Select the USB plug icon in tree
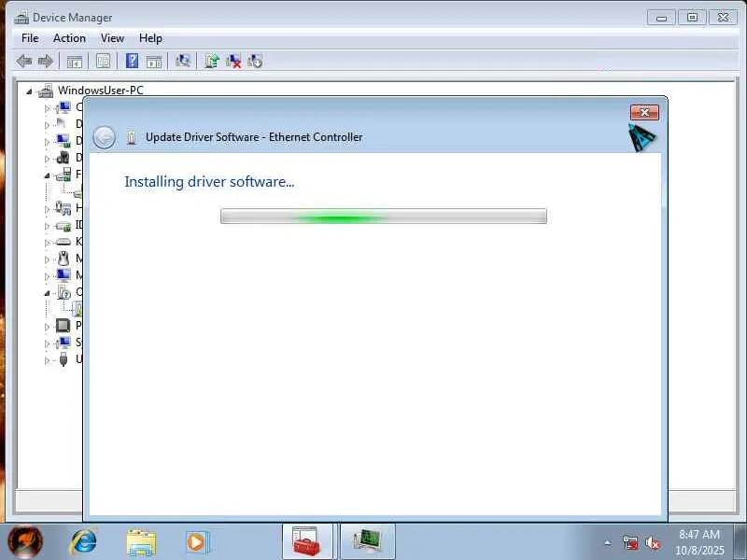This screenshot has height=560, width=747. 63,359
